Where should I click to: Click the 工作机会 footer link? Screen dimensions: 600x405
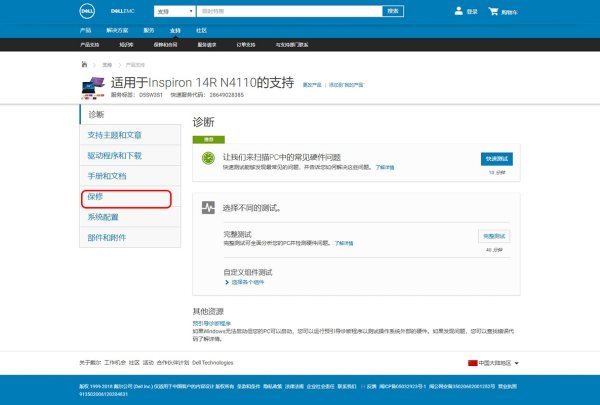115,363
